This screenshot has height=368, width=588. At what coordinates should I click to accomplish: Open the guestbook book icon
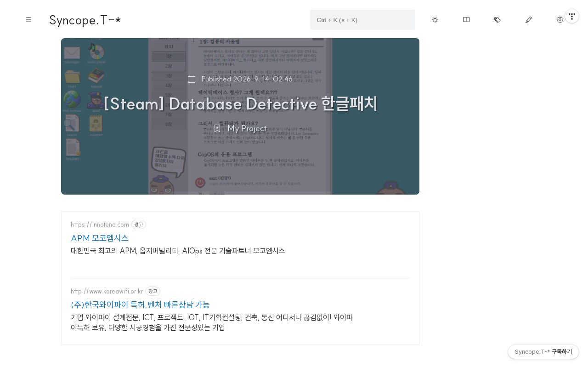466,20
